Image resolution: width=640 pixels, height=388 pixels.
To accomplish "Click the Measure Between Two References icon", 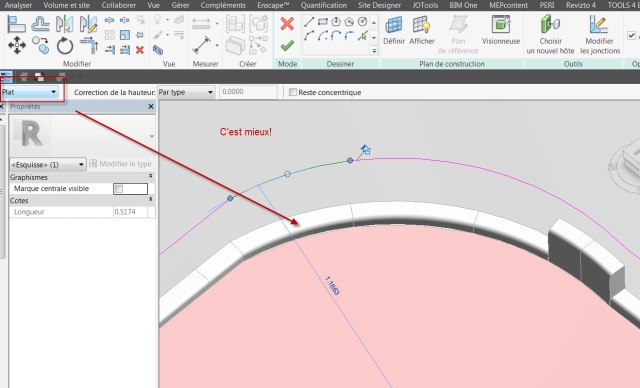I will point(201,23).
